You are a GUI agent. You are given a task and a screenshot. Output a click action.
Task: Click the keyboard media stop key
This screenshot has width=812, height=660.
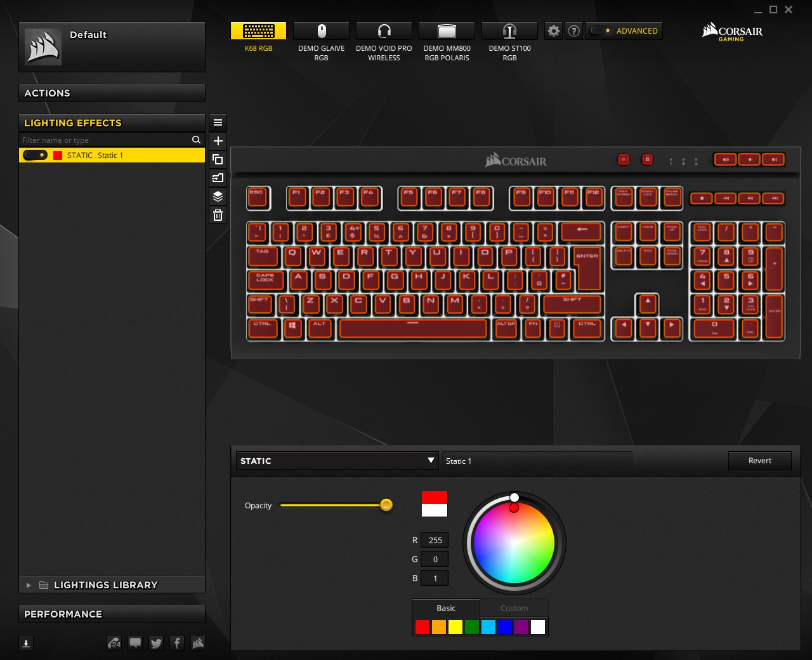pos(702,199)
